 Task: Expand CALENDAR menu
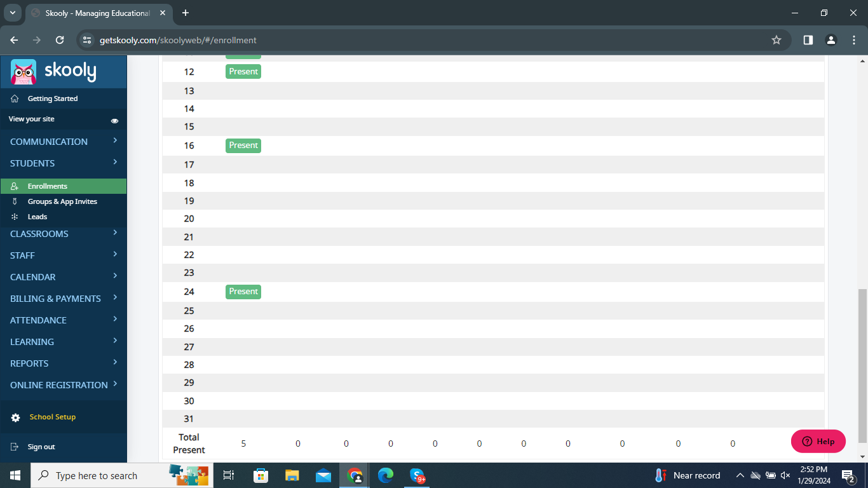point(64,277)
